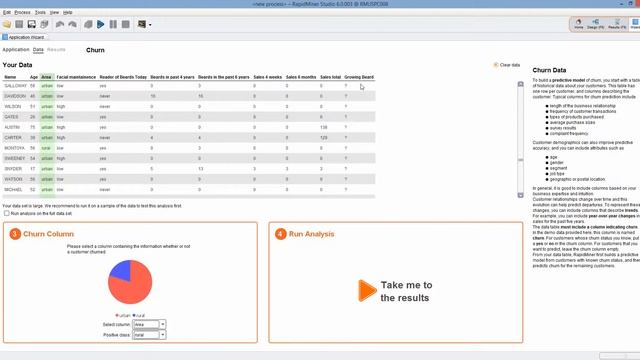This screenshot has height=360, width=640.
Task: Select the highlighted Area column header
Action: (47, 77)
